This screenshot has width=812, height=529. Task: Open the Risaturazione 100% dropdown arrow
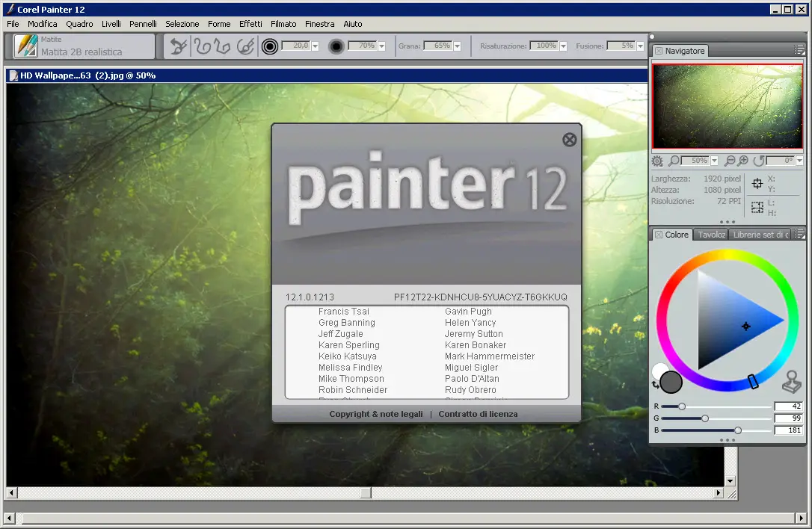(564, 46)
